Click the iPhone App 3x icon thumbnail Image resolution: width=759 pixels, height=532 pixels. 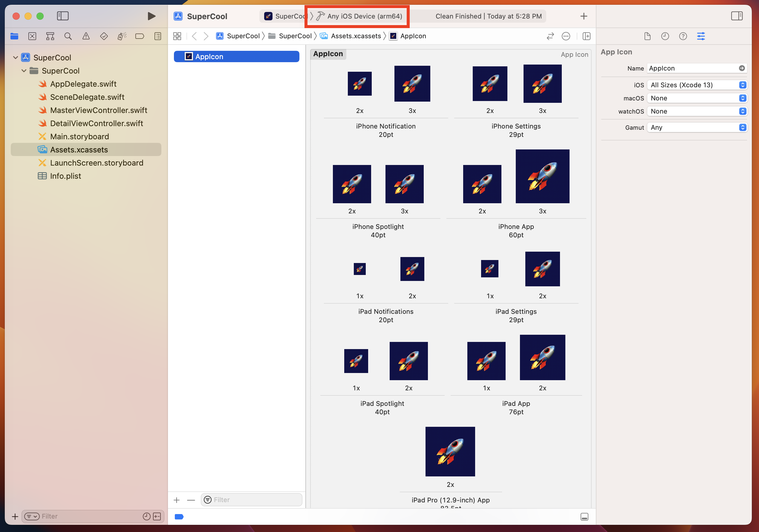point(542,176)
